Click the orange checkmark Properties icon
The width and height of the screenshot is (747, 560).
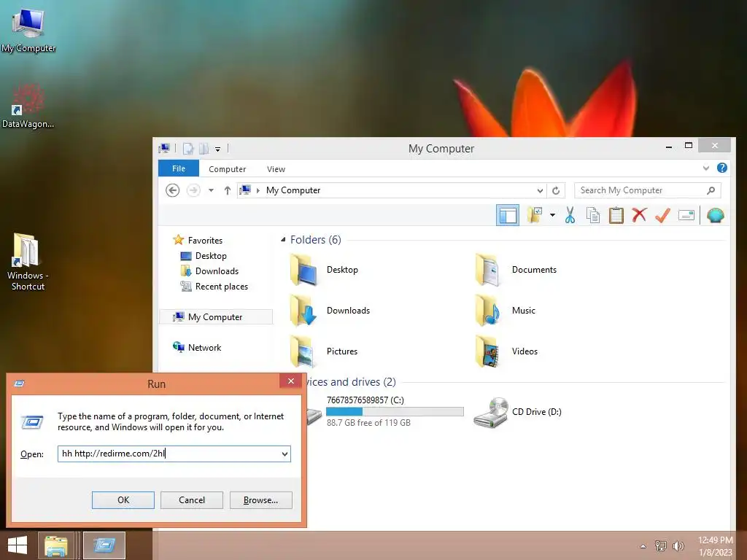click(662, 215)
